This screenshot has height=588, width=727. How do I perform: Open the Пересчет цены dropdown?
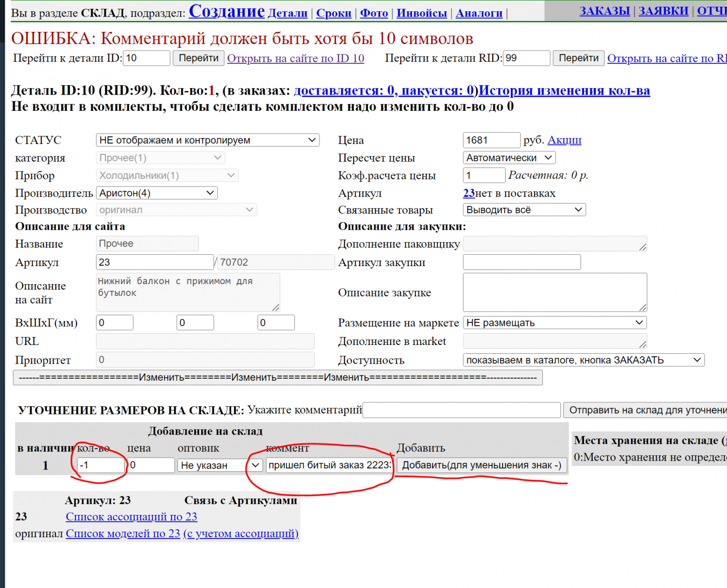509,158
